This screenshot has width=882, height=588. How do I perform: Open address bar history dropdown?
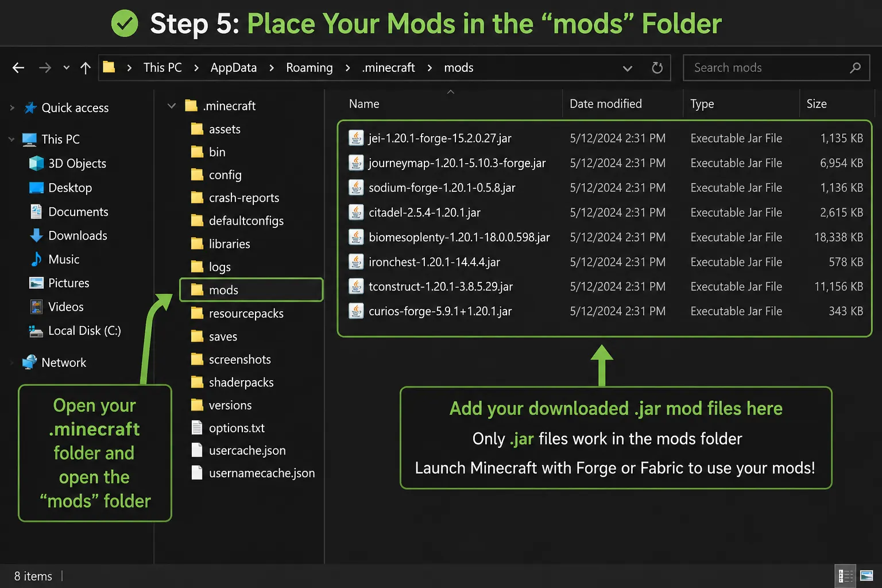coord(628,68)
